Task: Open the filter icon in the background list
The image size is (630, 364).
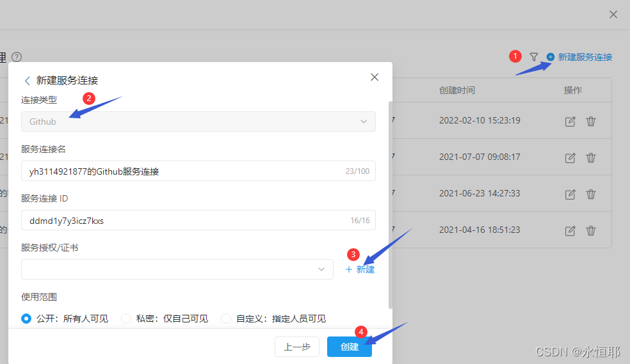Action: pyautogui.click(x=533, y=57)
